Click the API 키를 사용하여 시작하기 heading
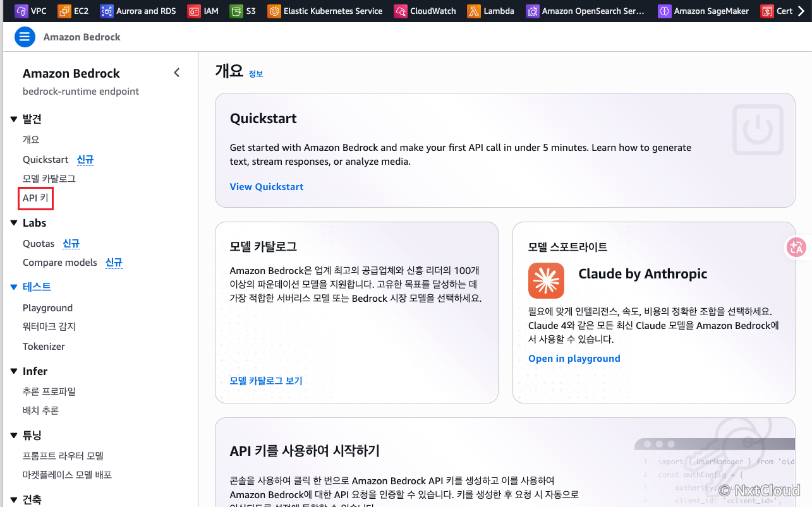This screenshot has width=812, height=507. 305,451
